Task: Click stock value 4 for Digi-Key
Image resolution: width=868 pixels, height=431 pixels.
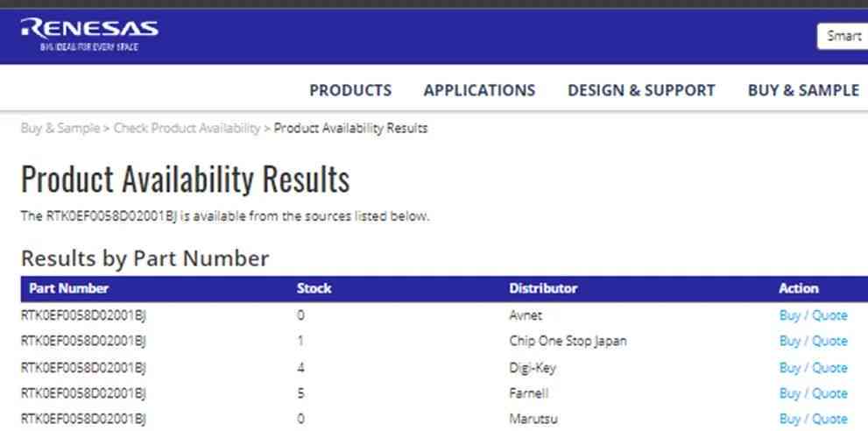Action: [300, 367]
